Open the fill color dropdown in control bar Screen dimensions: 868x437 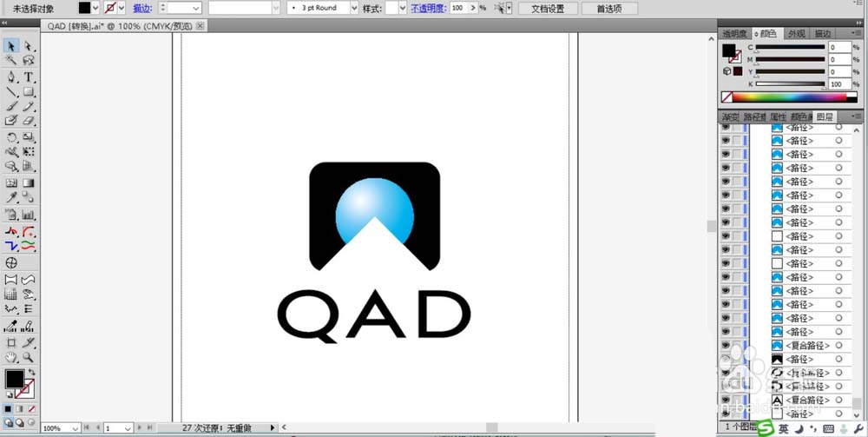(x=95, y=8)
